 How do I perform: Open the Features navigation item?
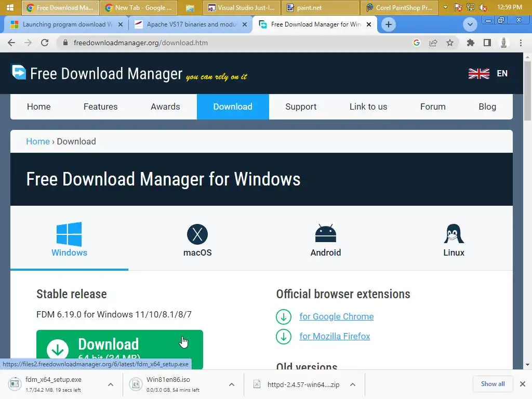pos(100,107)
